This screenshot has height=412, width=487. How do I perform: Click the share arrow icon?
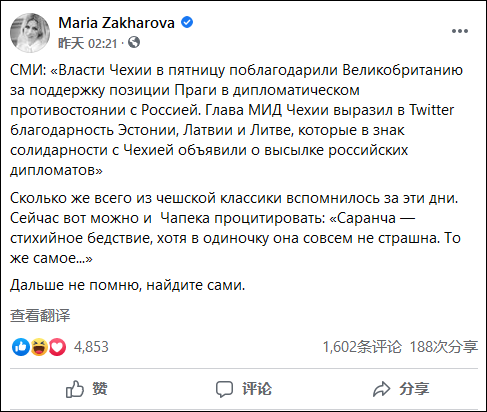(x=381, y=389)
